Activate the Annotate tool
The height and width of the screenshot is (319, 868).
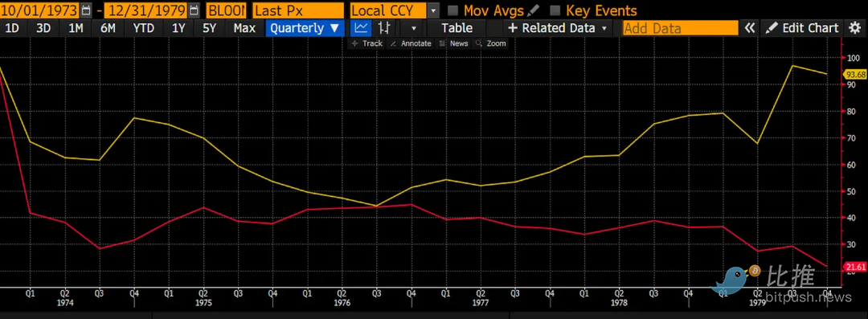[410, 43]
